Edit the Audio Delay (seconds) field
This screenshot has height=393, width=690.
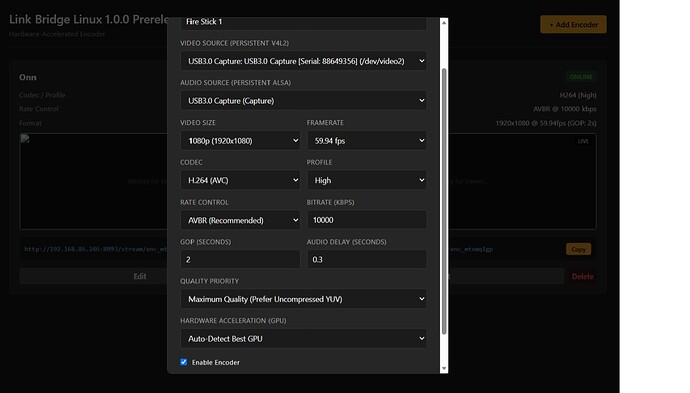367,260
